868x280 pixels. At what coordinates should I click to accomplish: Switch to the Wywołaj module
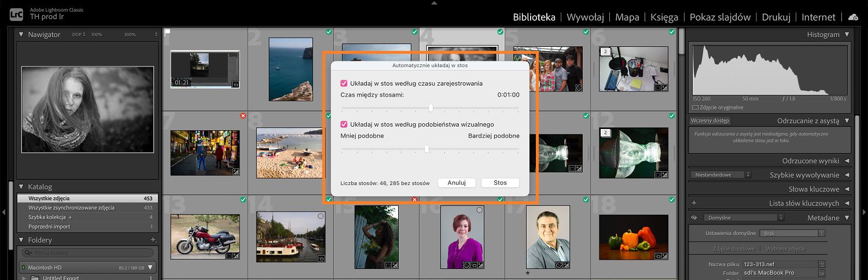[585, 17]
